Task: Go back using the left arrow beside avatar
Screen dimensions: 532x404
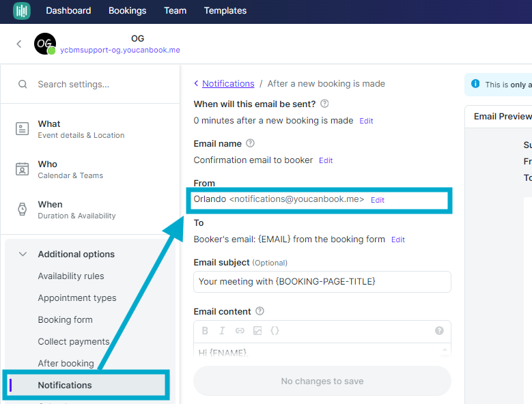Action: [19, 44]
